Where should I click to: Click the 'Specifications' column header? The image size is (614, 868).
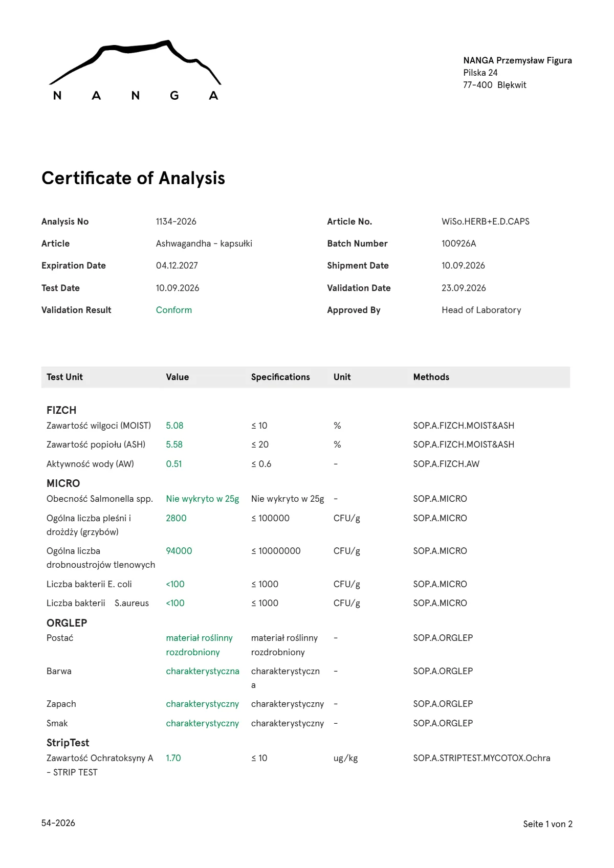point(280,377)
